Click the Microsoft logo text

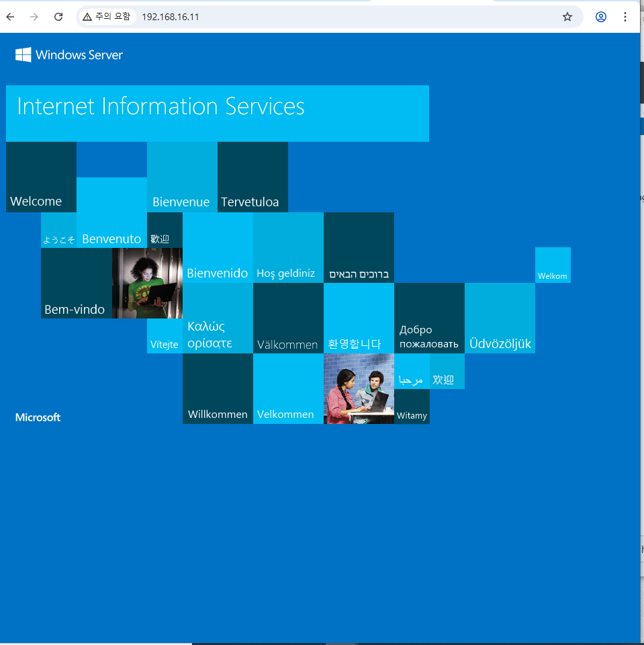pyautogui.click(x=38, y=417)
